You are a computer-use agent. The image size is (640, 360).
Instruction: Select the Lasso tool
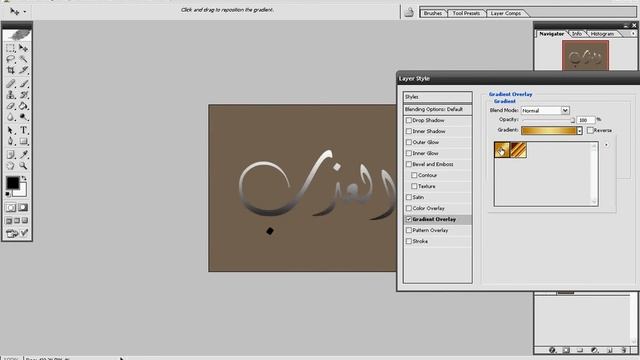point(11,59)
